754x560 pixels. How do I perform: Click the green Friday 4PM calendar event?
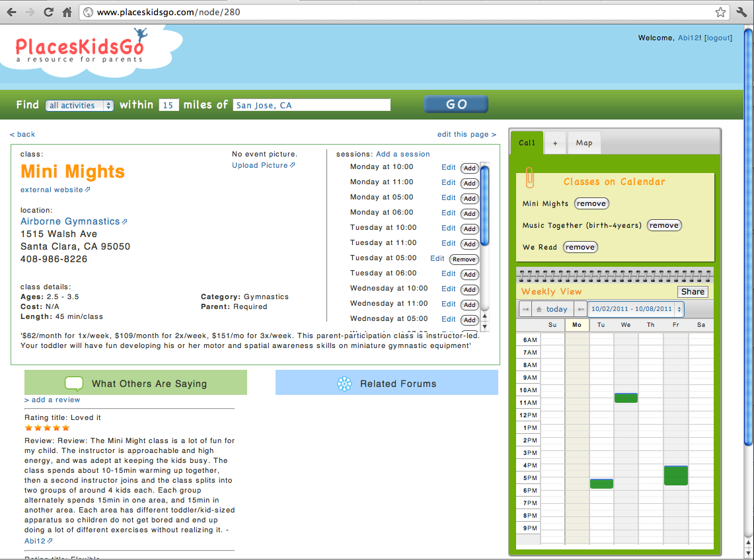pyautogui.click(x=675, y=475)
